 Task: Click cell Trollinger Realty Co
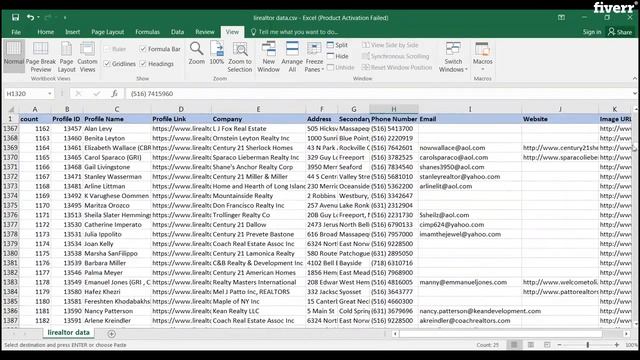pos(258,215)
